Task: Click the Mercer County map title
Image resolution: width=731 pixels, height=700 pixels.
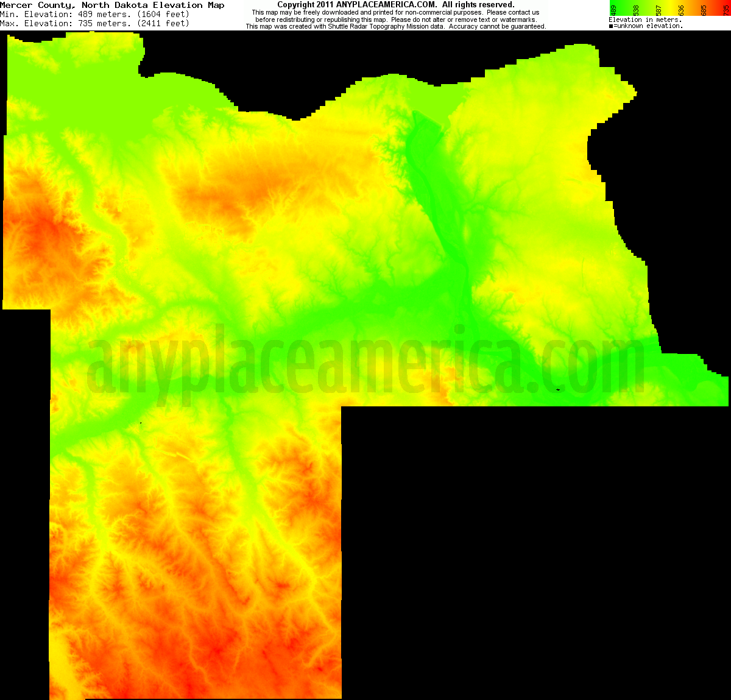Action: pyautogui.click(x=113, y=4)
